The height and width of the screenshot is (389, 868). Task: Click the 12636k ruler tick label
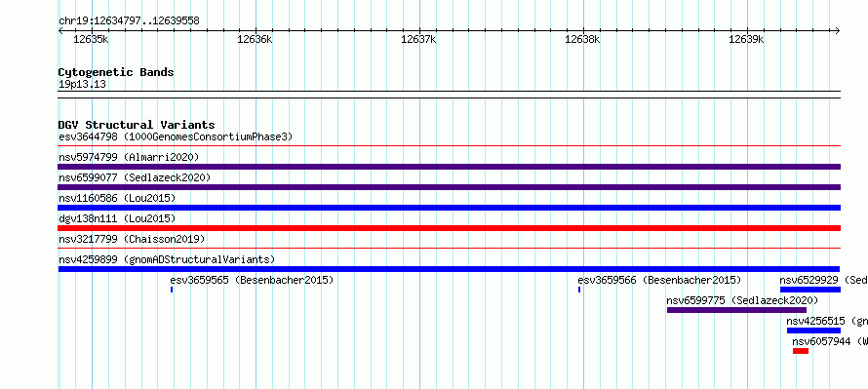click(x=255, y=39)
